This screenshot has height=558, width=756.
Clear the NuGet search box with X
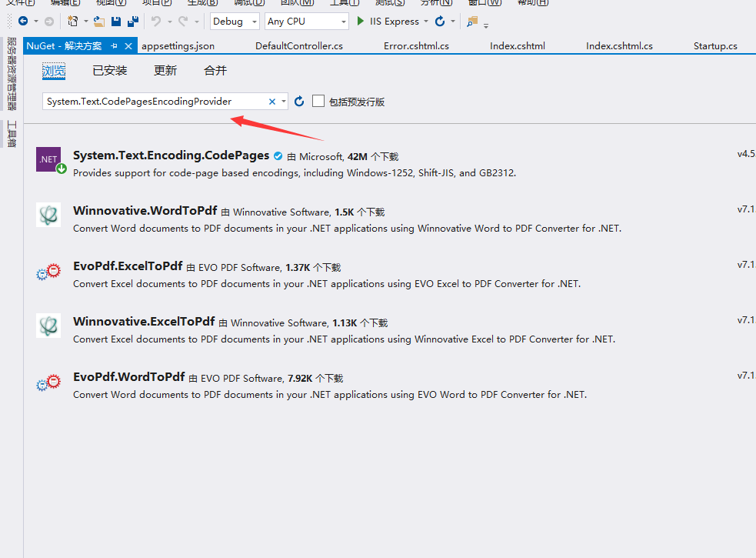point(272,102)
